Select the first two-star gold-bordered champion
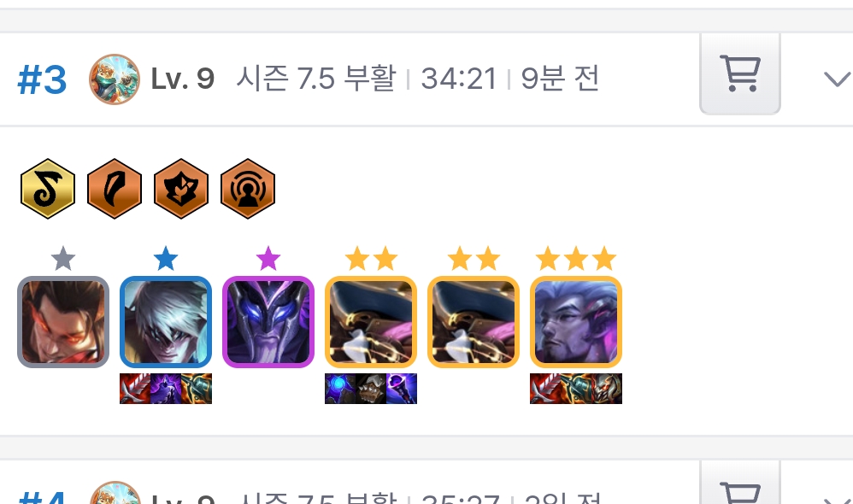The width and height of the screenshot is (853, 504). [371, 322]
